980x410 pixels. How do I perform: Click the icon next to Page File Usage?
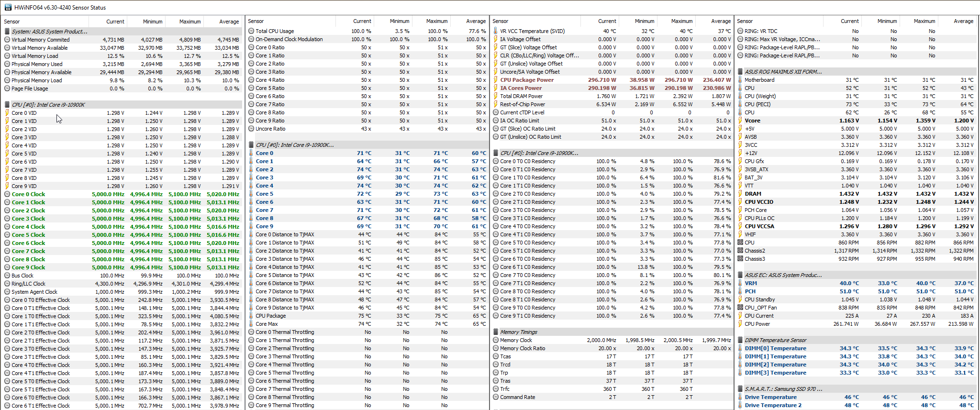click(x=7, y=89)
